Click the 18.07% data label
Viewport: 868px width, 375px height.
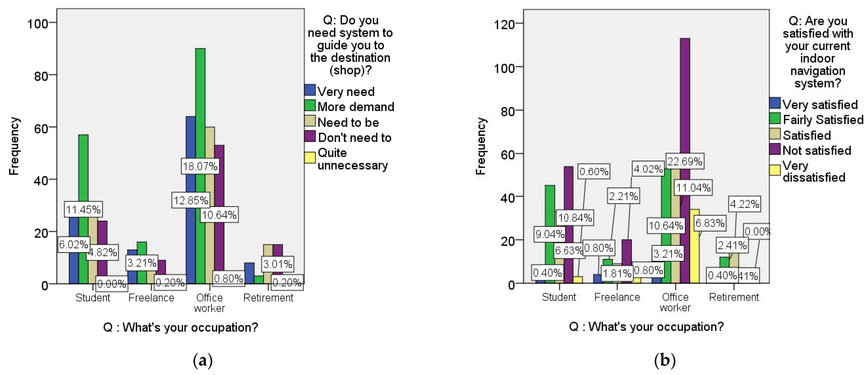point(200,166)
